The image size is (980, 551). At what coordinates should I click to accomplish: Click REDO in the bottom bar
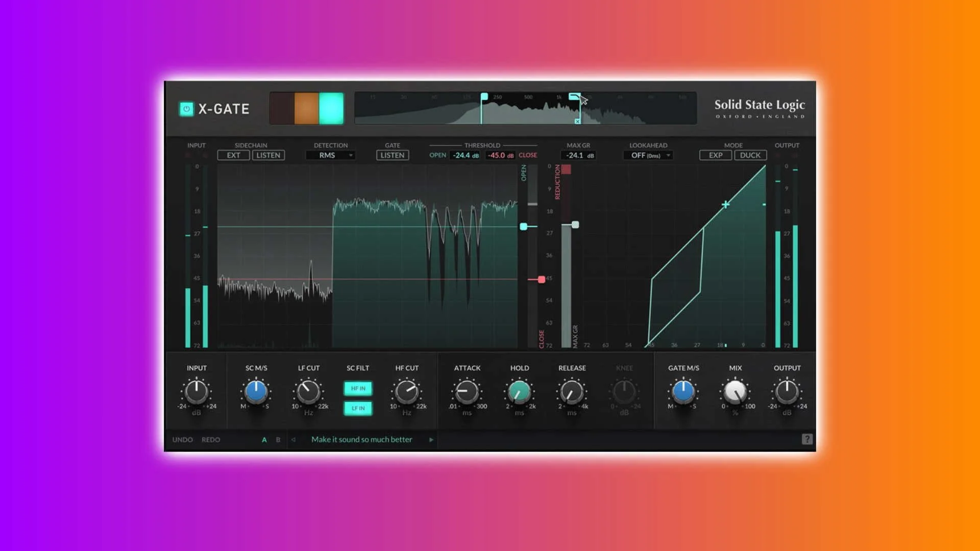pyautogui.click(x=210, y=439)
